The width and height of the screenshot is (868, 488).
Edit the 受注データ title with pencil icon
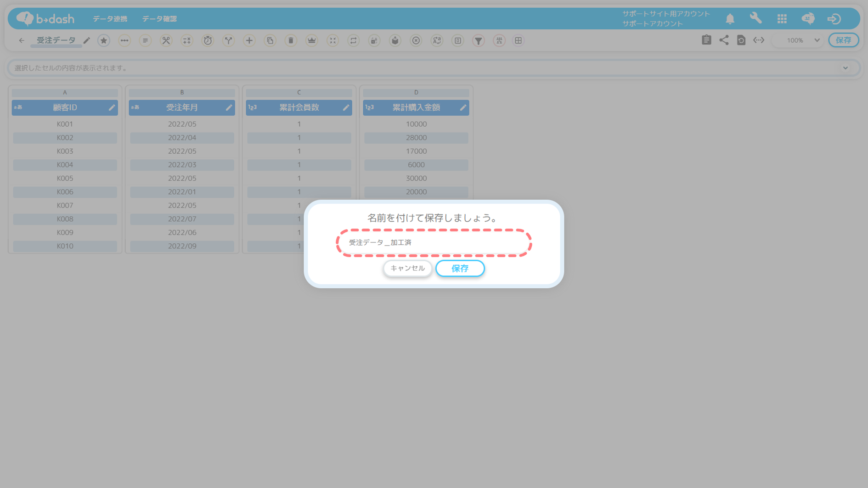pyautogui.click(x=86, y=40)
